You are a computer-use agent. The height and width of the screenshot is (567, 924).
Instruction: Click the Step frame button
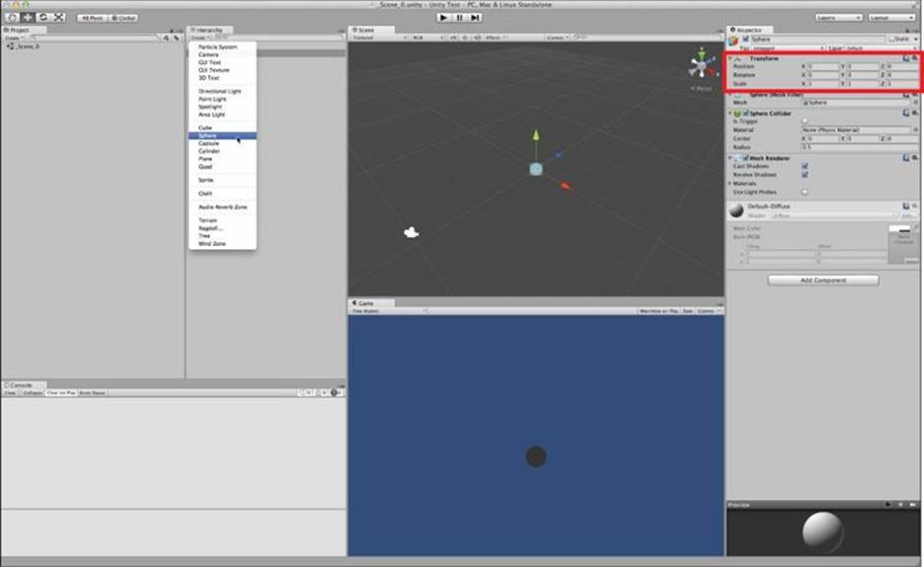point(475,18)
